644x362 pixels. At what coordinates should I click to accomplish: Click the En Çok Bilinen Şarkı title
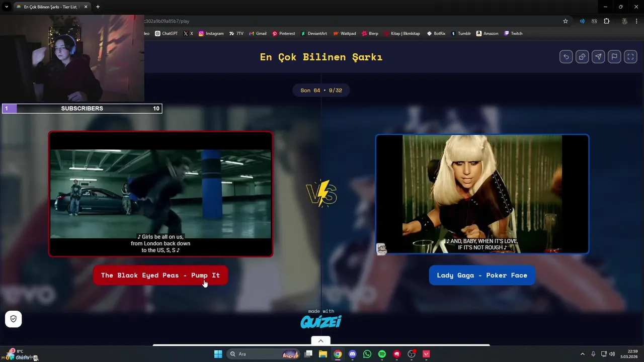[321, 57]
